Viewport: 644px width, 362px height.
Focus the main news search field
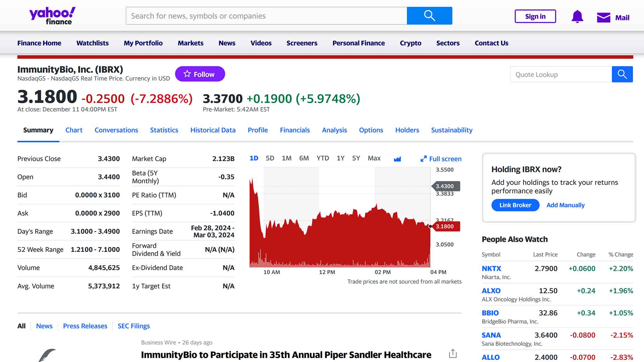(x=266, y=16)
